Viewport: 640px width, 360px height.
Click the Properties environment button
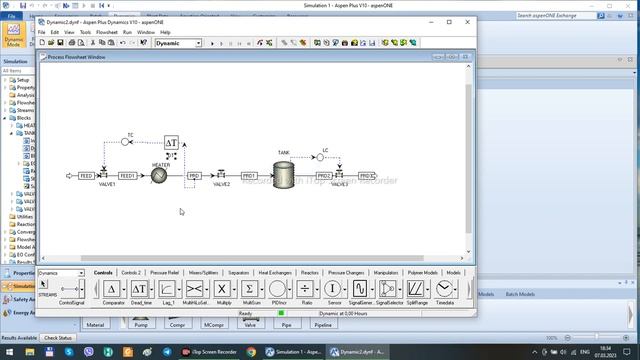coord(18,273)
